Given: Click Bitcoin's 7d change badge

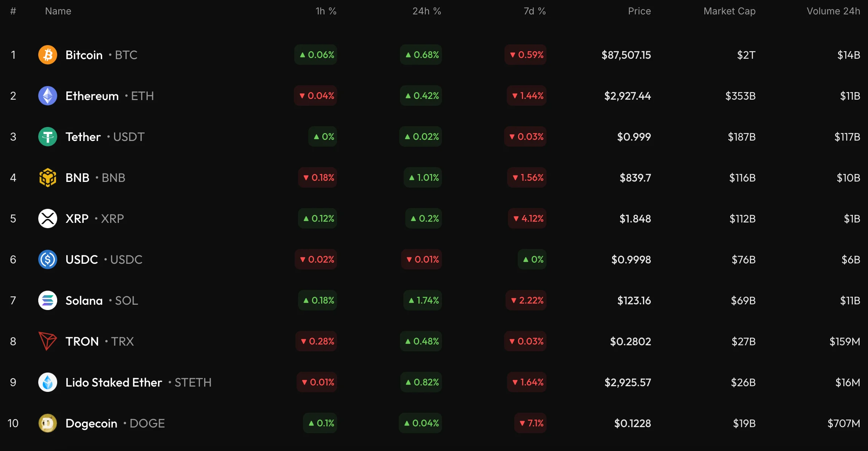Looking at the screenshot, I should tap(526, 55).
